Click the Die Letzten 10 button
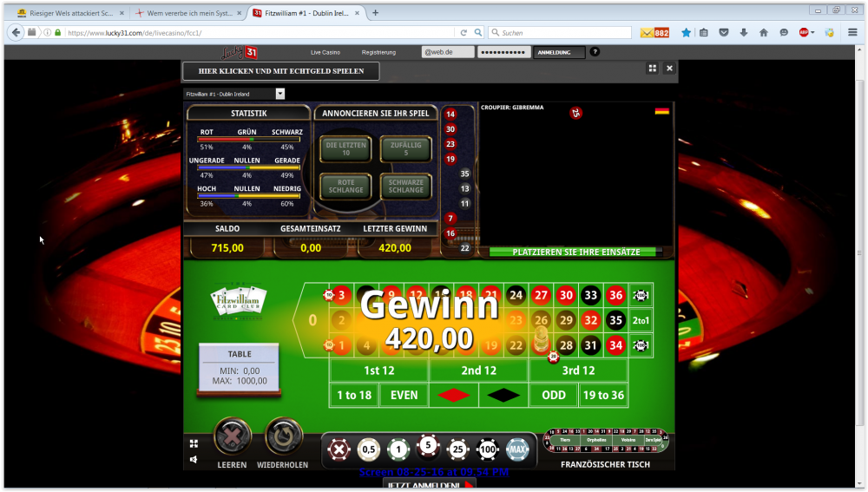The height and width of the screenshot is (492, 868). (x=346, y=149)
